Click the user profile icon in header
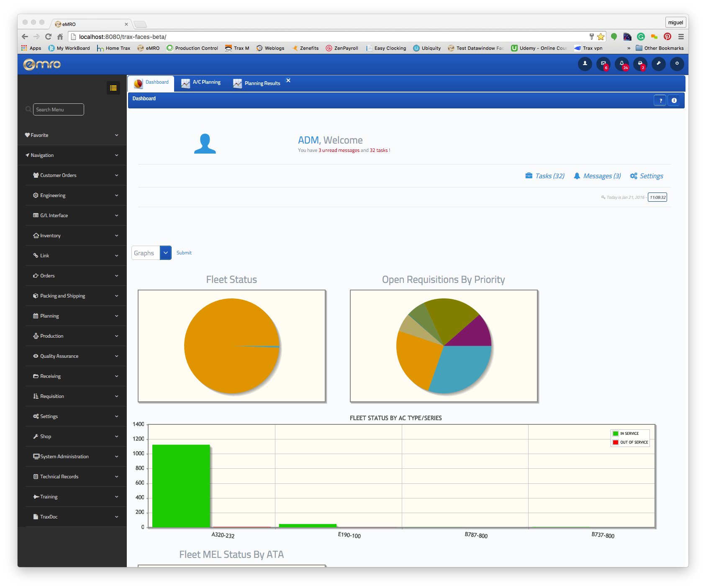The height and width of the screenshot is (588, 706). [x=585, y=64]
